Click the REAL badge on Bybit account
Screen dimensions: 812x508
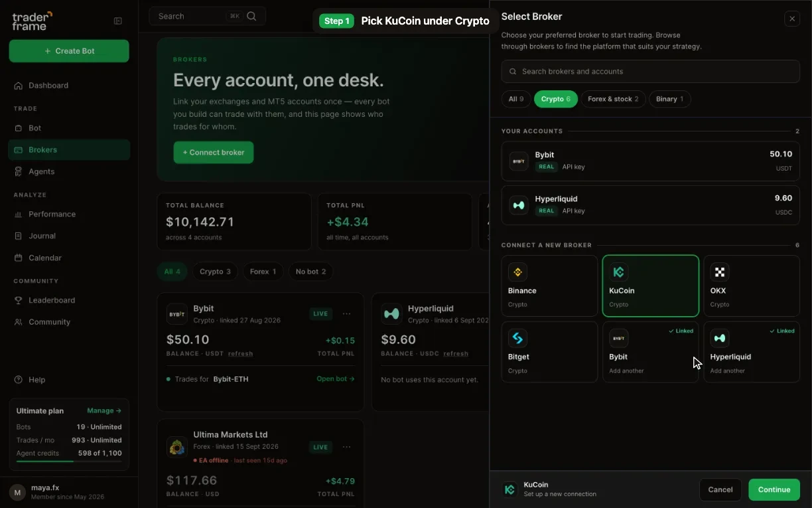click(547, 167)
